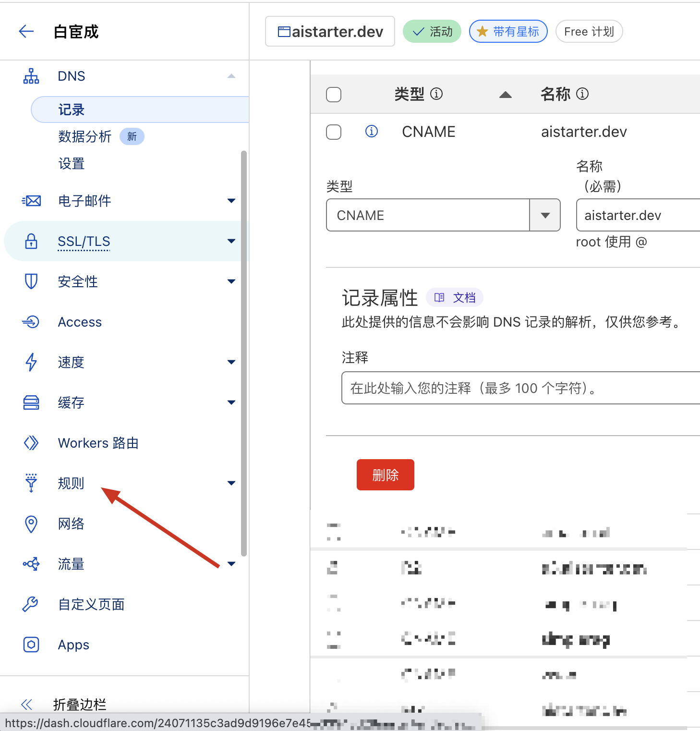This screenshot has height=731, width=700.
Task: Collapse the DNS sidebar section
Action: coord(232,75)
